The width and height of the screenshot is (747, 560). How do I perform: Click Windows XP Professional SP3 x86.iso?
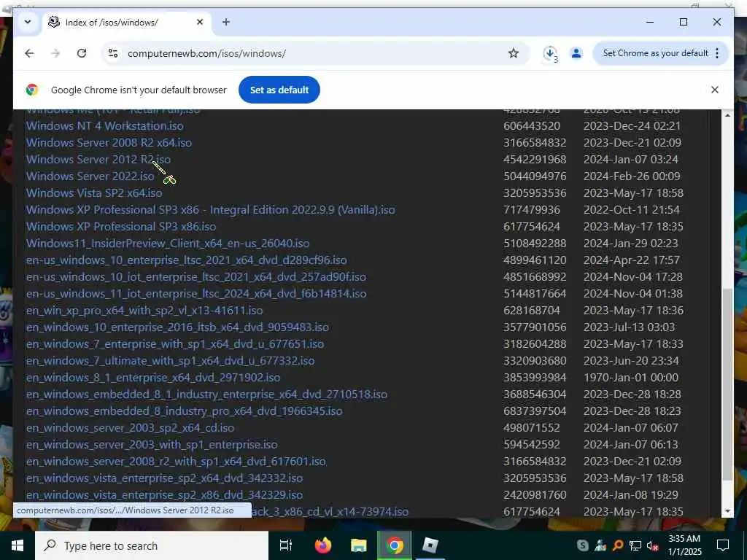(x=121, y=226)
